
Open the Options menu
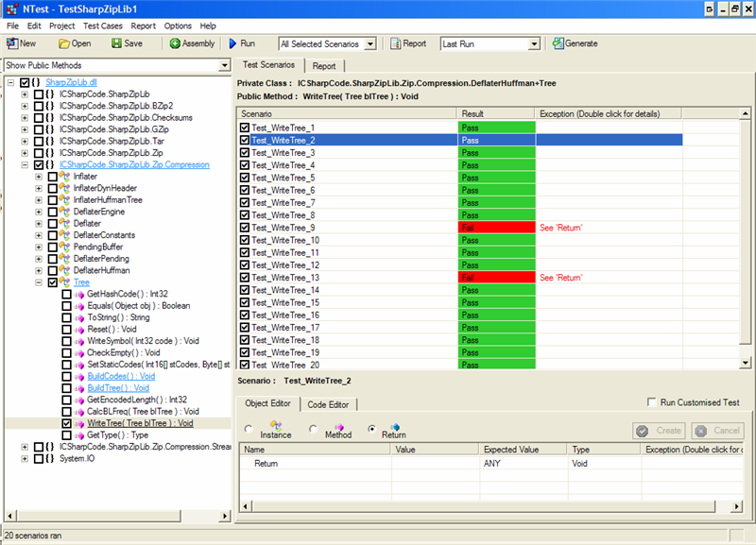click(x=178, y=26)
